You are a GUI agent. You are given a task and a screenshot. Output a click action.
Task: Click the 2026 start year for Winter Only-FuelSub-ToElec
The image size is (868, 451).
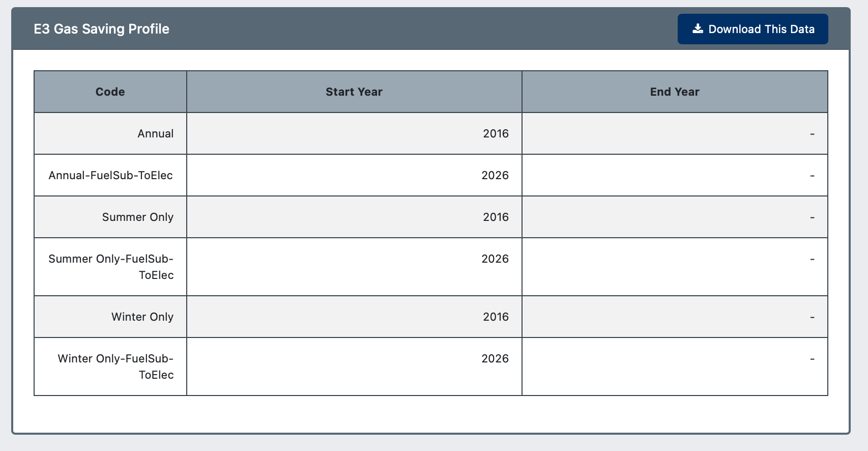tap(495, 358)
